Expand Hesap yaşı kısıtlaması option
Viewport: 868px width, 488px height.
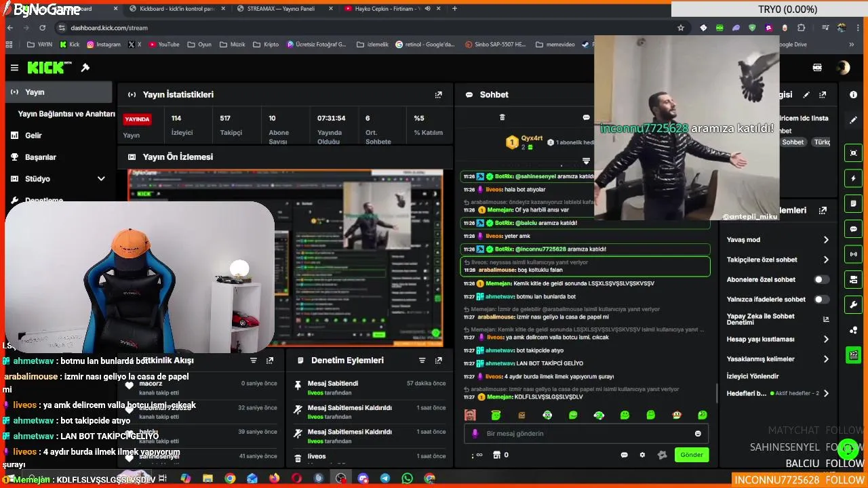click(x=826, y=339)
